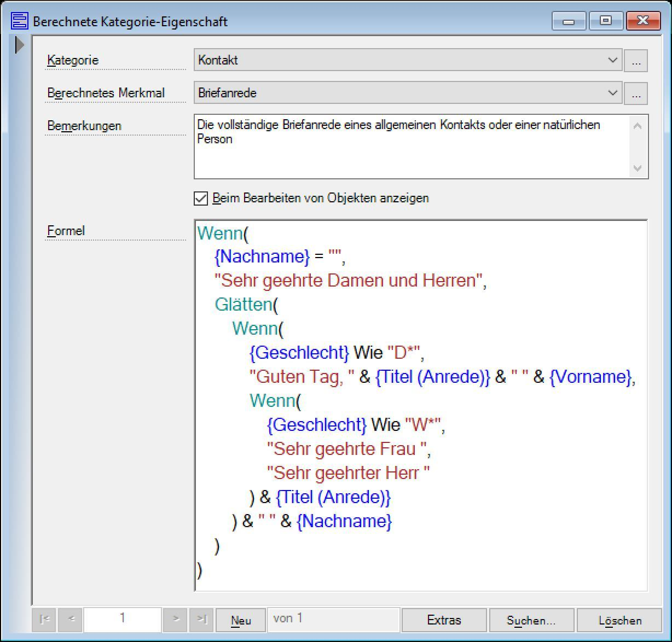The image size is (672, 642).
Task: Click the text "W*" in formula
Action: 422,425
